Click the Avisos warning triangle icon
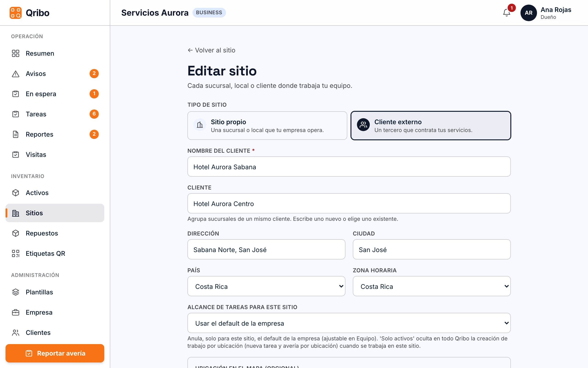The height and width of the screenshot is (368, 588). click(x=16, y=74)
